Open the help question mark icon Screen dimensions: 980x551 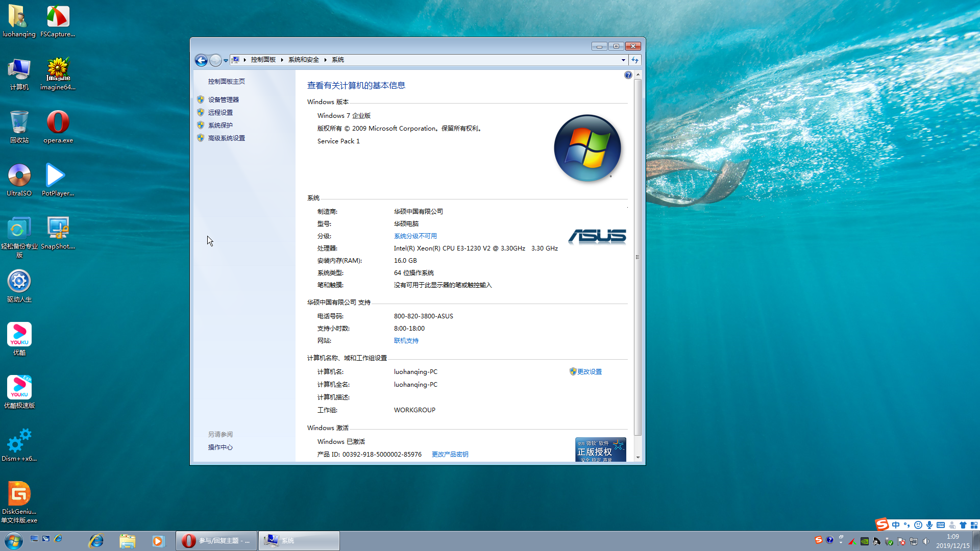coord(628,75)
